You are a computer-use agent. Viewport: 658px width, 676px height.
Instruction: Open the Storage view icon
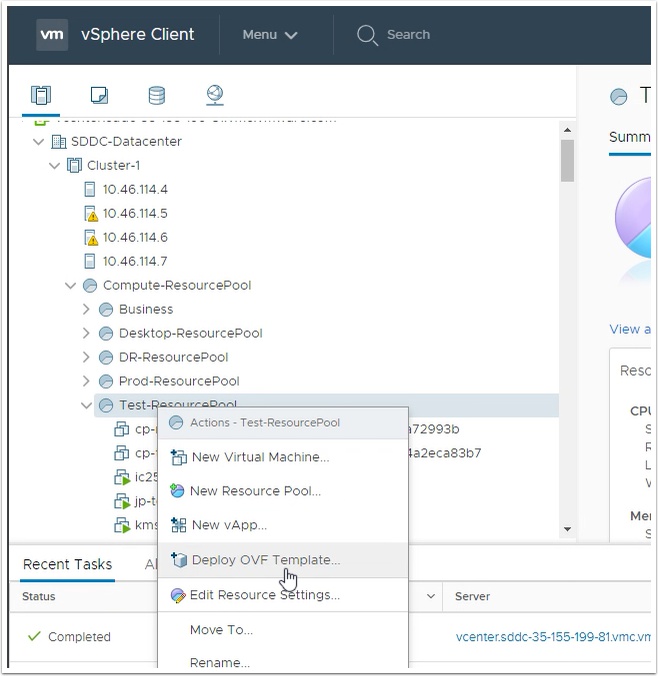tap(157, 95)
